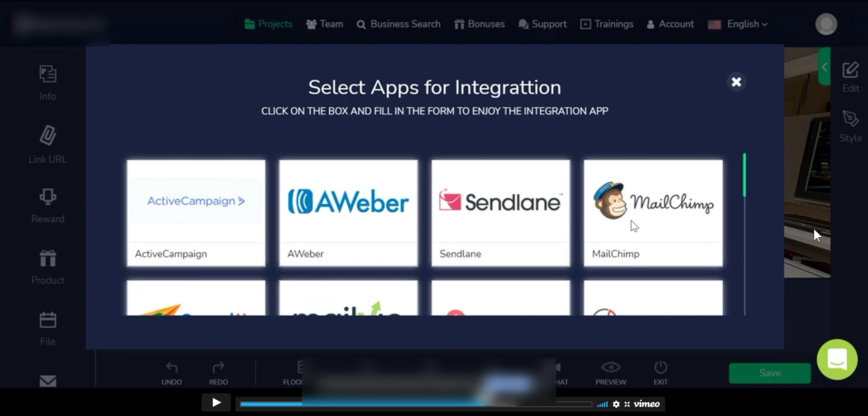The image size is (868, 416).
Task: Select the ActiveCampaign integration box
Action: point(196,213)
